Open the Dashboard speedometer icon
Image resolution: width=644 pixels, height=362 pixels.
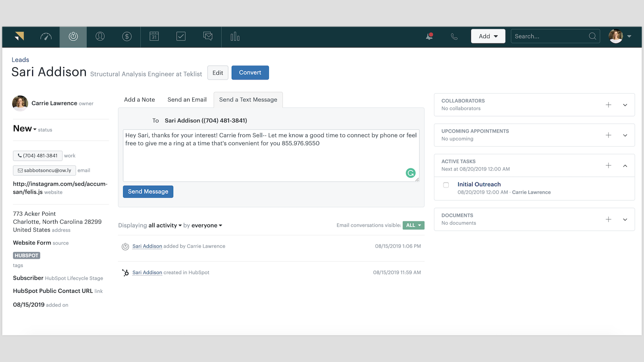[46, 37]
